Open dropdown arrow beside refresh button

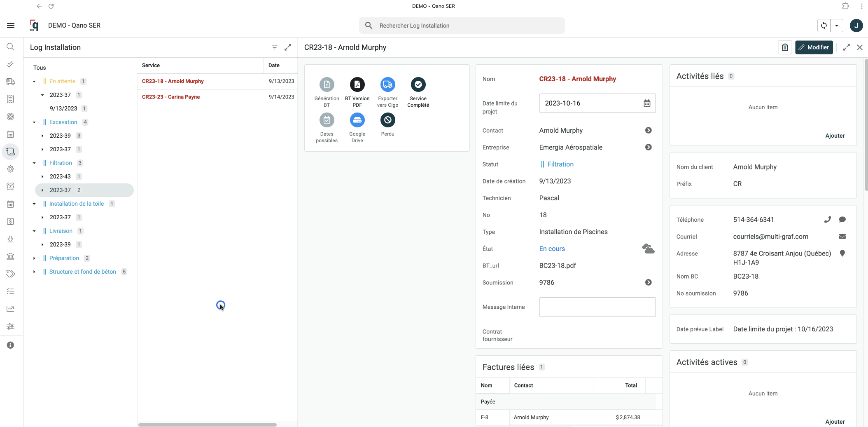tap(837, 26)
